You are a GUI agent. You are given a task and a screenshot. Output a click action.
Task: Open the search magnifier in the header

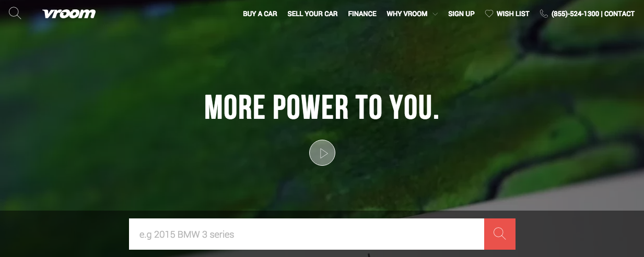click(x=15, y=13)
